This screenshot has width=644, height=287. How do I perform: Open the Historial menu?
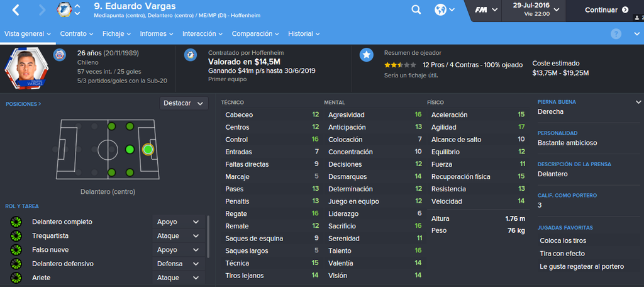tap(304, 34)
